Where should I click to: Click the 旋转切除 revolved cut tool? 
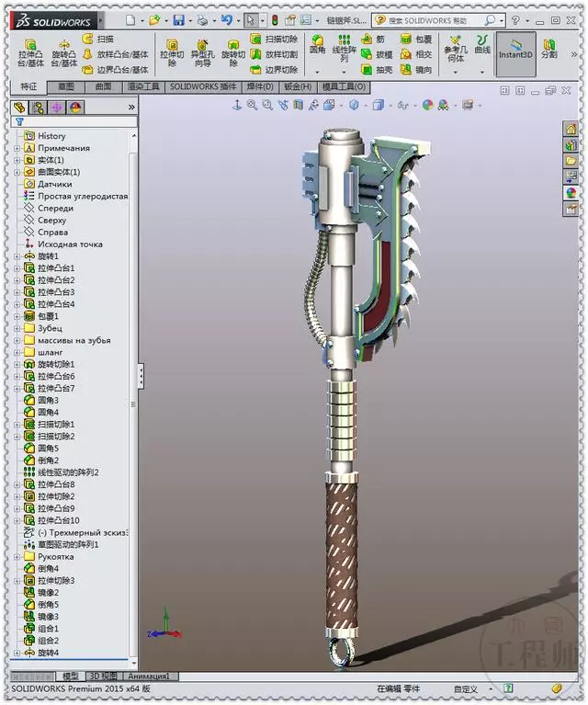click(232, 53)
